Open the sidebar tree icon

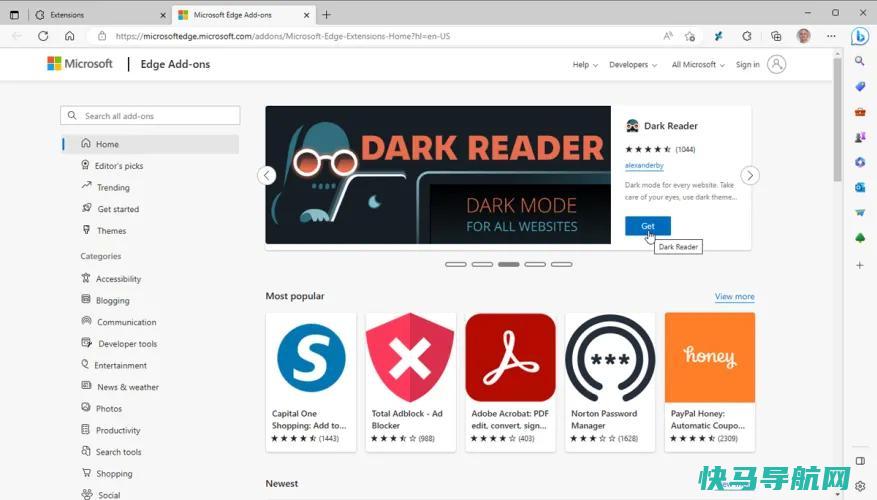[x=860, y=238]
